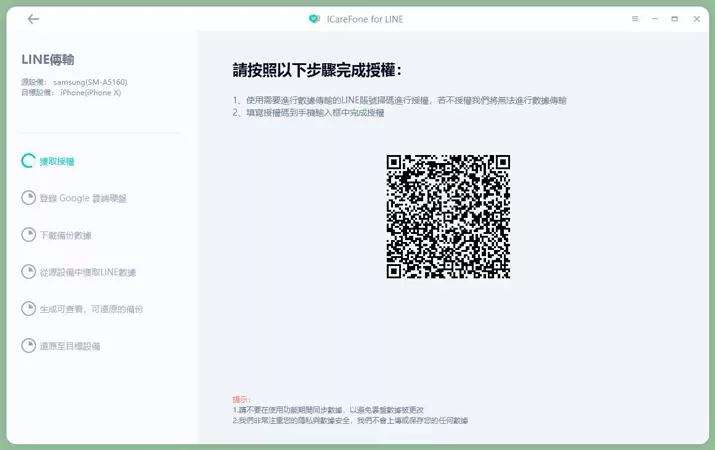Screen dimensions: 715x450
Task: Select the 還原至目標設備 step label
Action: 70,346
